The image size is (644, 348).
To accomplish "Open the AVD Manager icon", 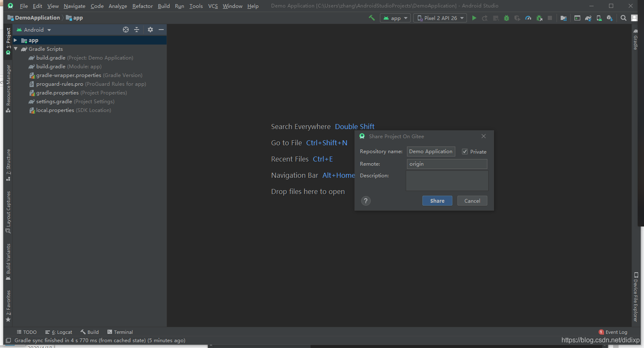I will coord(599,18).
